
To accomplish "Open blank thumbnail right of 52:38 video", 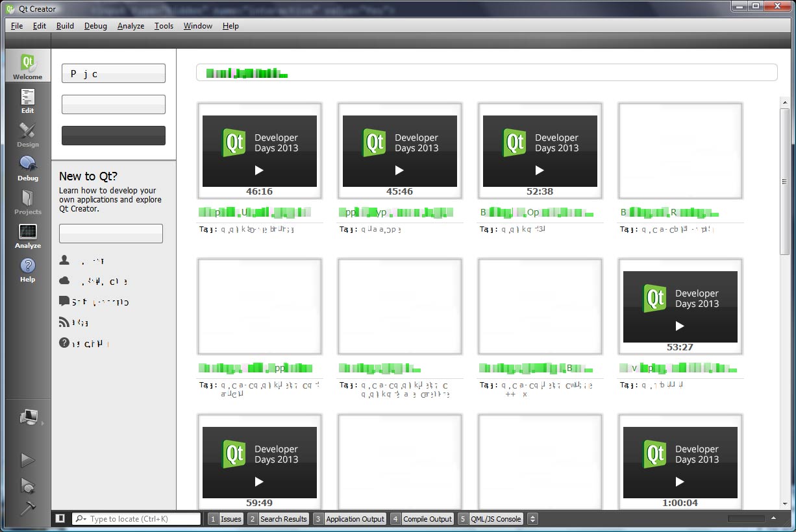I will click(x=680, y=151).
